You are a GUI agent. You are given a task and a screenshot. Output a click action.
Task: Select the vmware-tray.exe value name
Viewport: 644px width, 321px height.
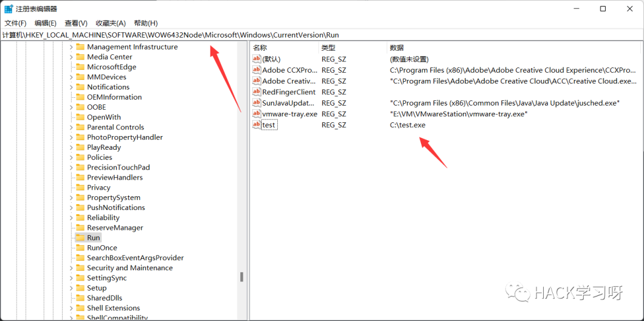coord(290,114)
